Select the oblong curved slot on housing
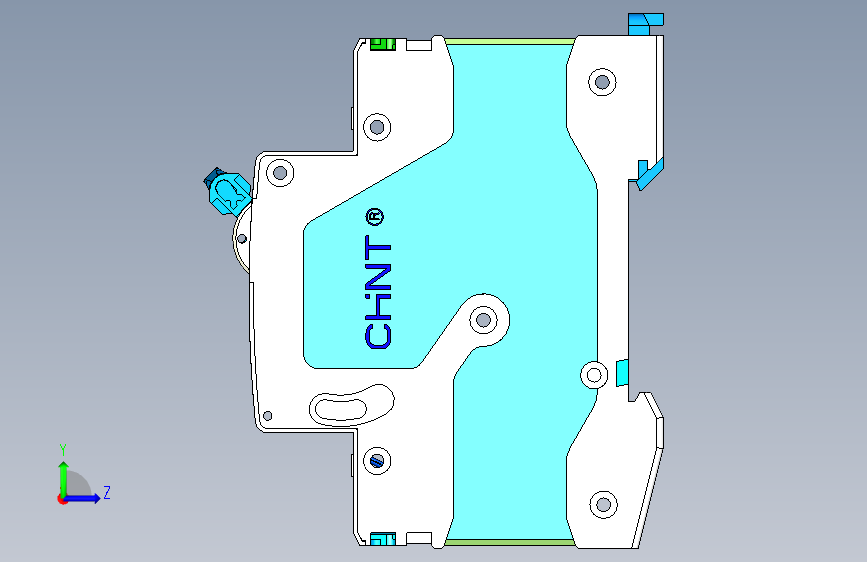The height and width of the screenshot is (562, 867). [351, 405]
